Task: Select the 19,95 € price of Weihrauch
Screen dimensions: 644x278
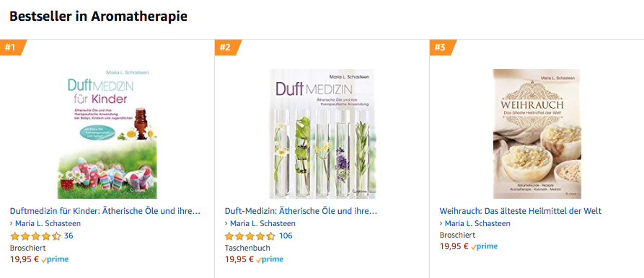Action: 454,246
